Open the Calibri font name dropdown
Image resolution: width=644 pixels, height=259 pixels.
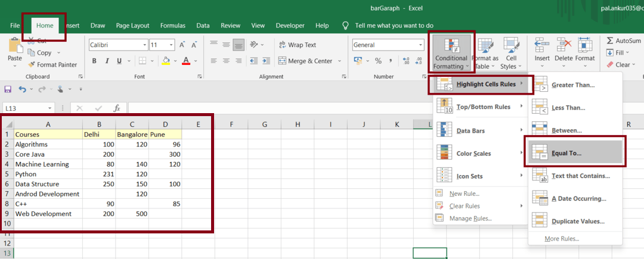144,45
